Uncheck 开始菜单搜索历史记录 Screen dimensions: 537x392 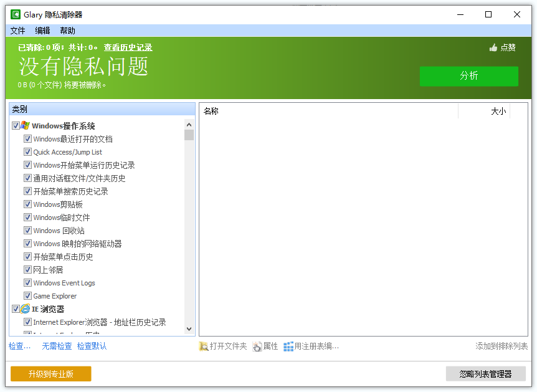(x=28, y=191)
